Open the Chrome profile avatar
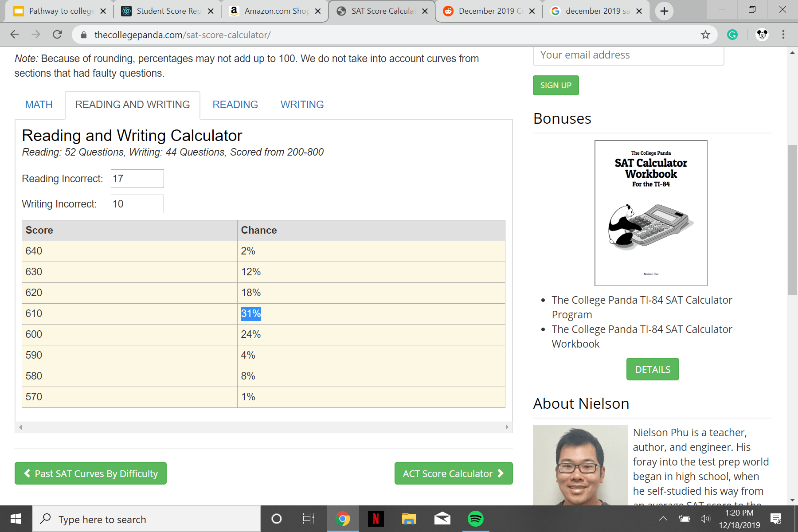The height and width of the screenshot is (532, 798). pos(762,34)
